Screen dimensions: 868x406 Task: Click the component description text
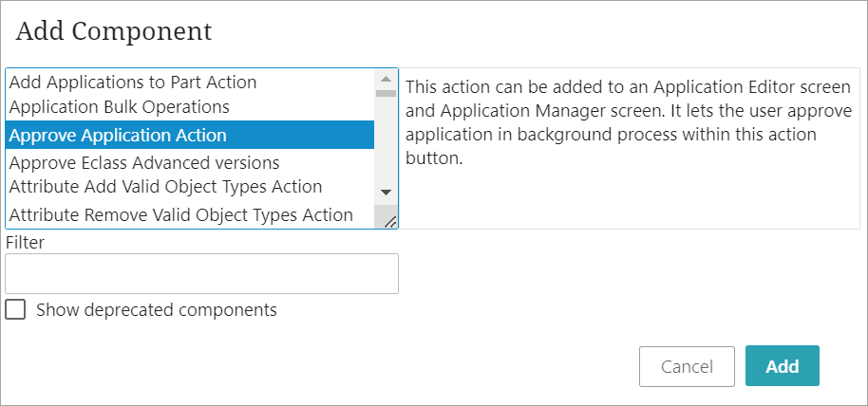[629, 122]
